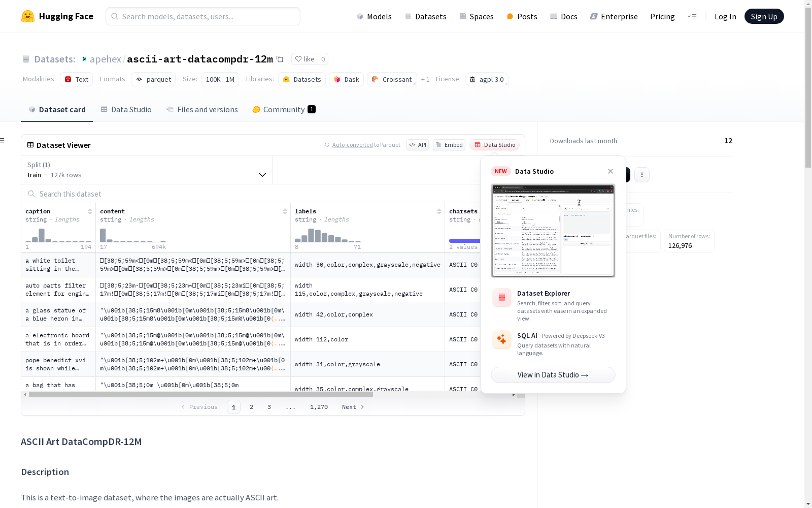Open the Pricing page
This screenshot has height=508, width=812.
(x=662, y=16)
